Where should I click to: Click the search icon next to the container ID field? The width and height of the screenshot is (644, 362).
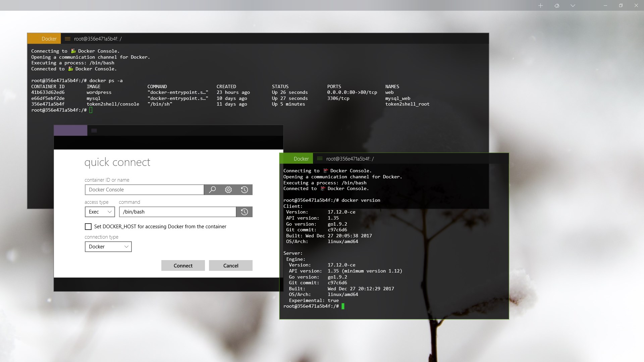(x=212, y=190)
